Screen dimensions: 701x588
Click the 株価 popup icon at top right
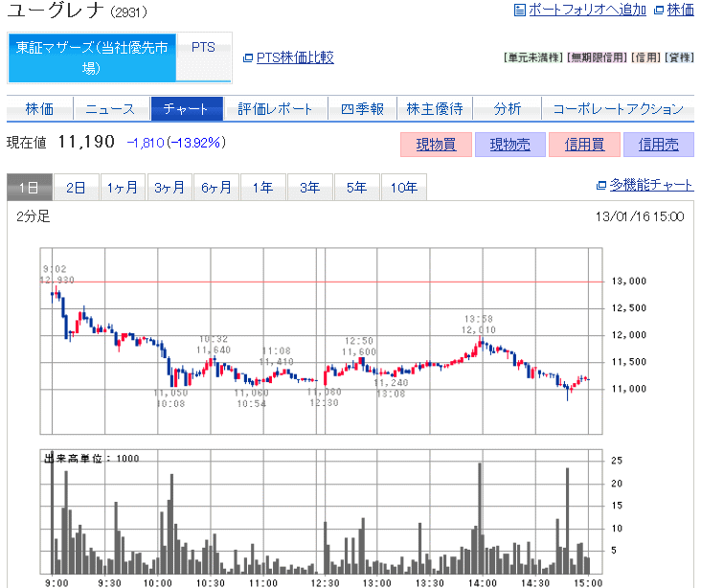point(658,11)
